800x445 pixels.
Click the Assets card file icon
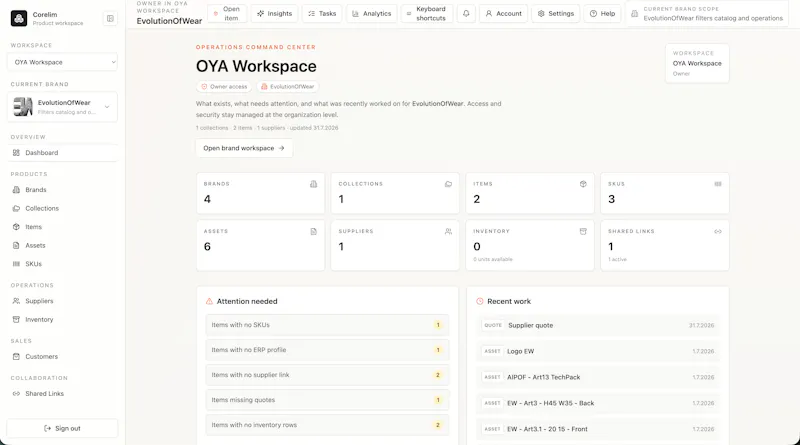[313, 231]
